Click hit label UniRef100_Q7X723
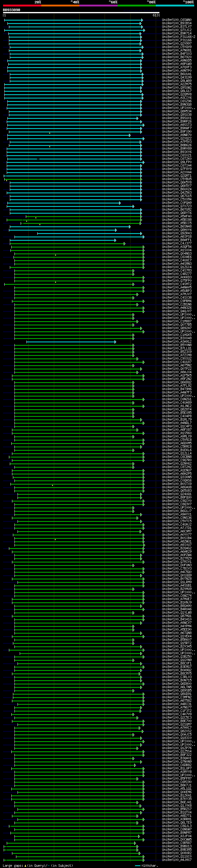 pos(177,206)
